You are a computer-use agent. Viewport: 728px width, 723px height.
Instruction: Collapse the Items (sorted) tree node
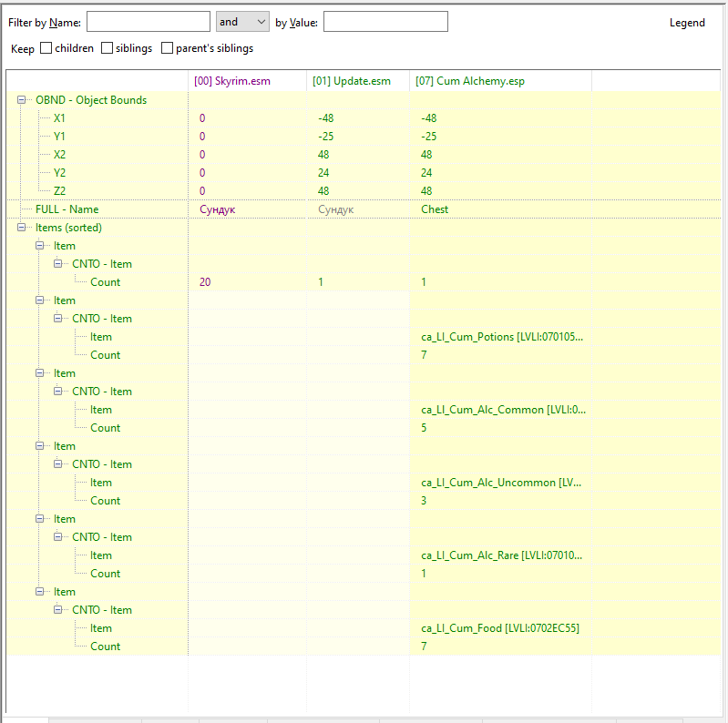click(22, 228)
